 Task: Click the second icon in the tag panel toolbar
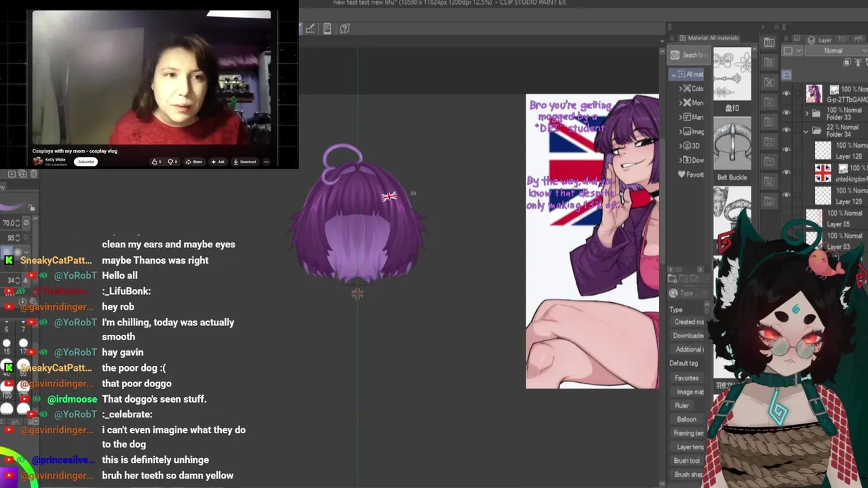pos(684,279)
